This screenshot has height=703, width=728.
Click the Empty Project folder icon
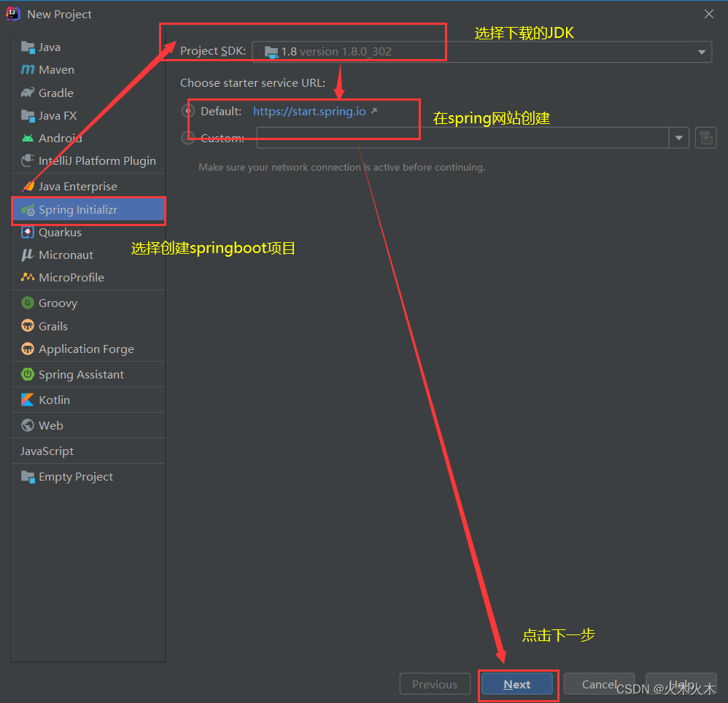pos(28,476)
